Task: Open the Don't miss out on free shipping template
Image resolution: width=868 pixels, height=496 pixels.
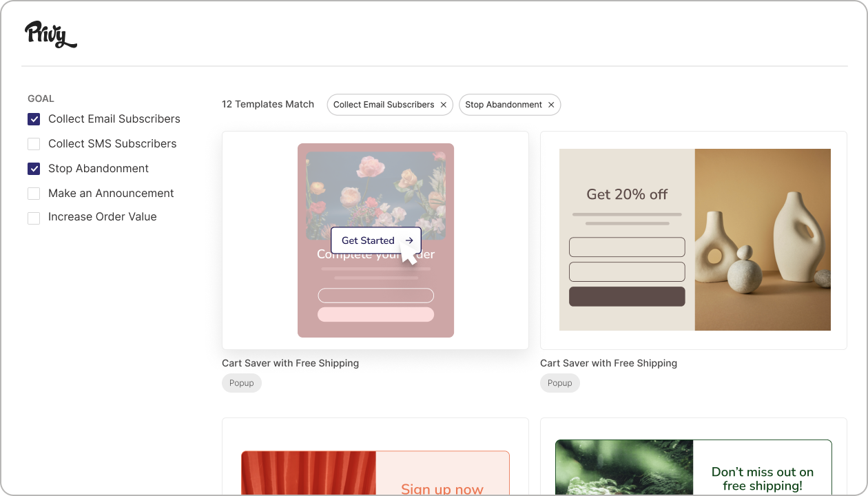Action: coord(694,457)
